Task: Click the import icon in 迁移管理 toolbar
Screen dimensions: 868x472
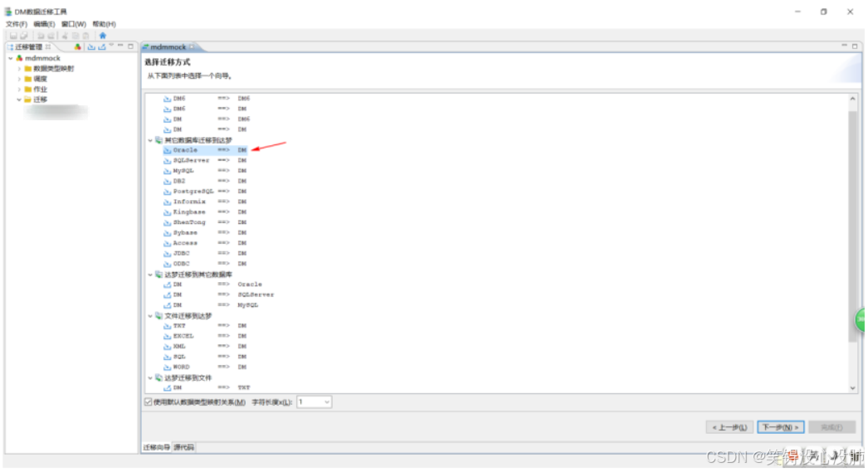Action: (91, 47)
